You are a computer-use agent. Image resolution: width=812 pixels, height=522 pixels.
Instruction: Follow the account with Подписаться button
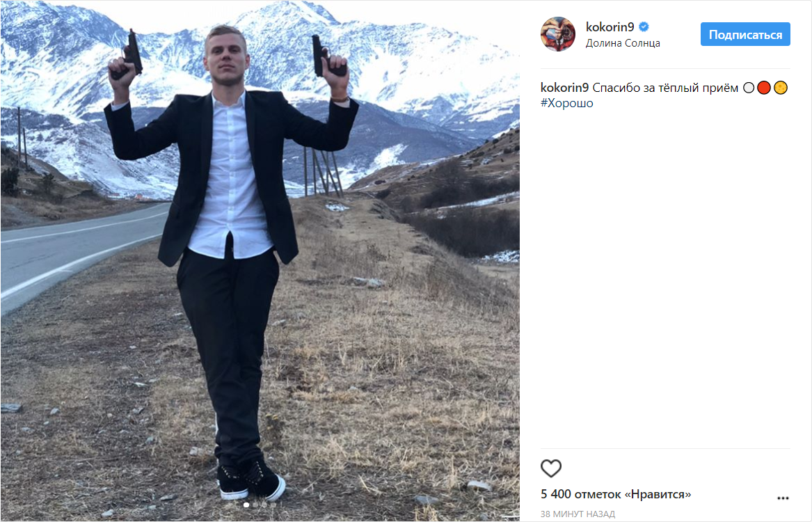[745, 35]
